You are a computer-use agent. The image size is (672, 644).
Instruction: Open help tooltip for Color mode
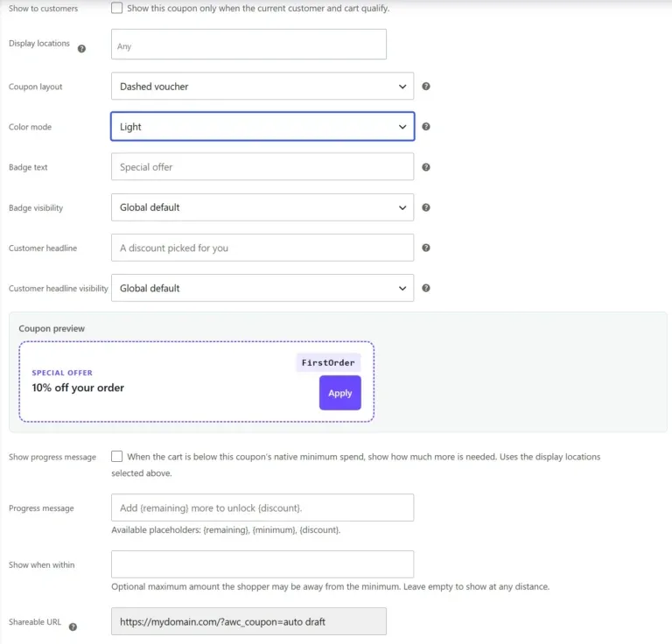pyautogui.click(x=425, y=126)
